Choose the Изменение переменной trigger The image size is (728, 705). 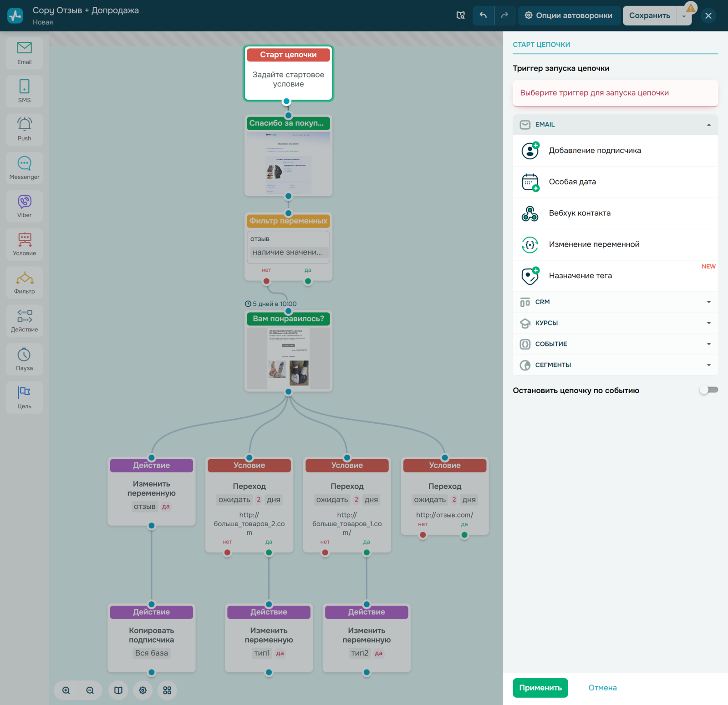pos(615,244)
